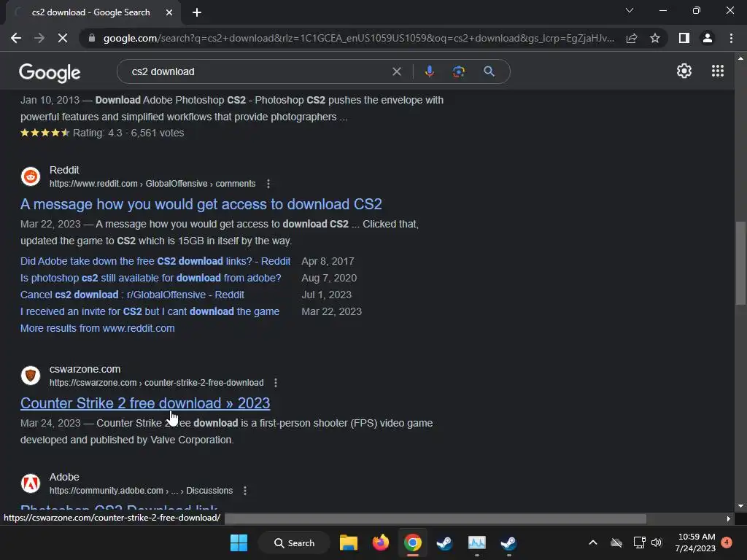This screenshot has width=747, height=560.
Task: Click the horizontal scrollbar right arrow
Action: (728, 518)
